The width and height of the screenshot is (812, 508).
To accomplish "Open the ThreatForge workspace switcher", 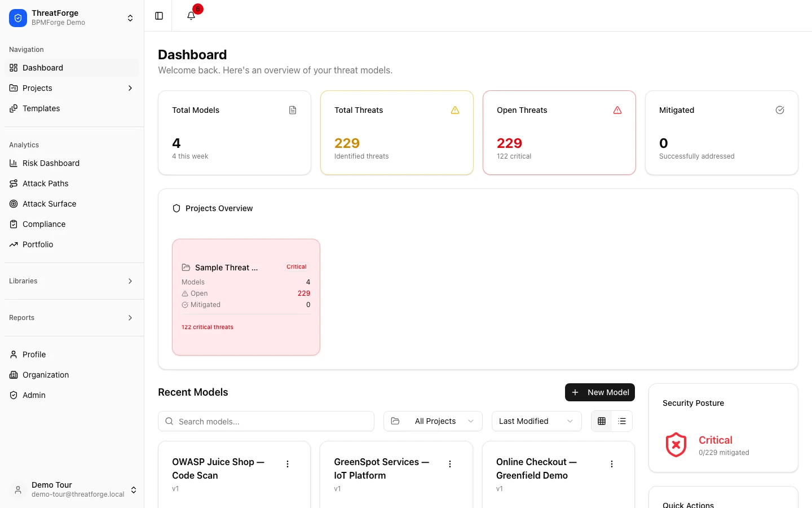I will [72, 18].
